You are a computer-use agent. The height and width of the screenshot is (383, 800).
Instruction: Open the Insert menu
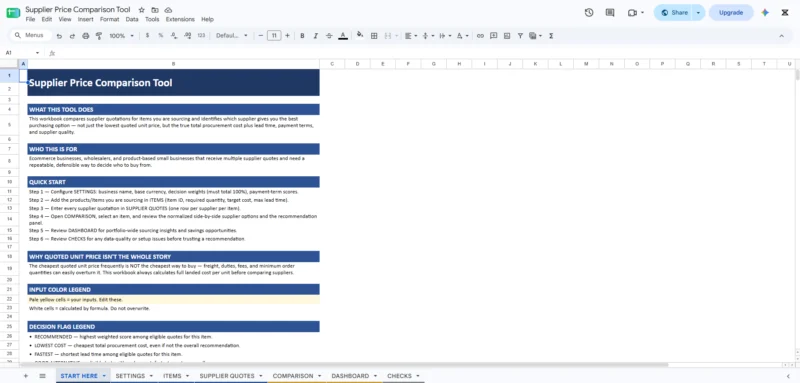click(86, 19)
